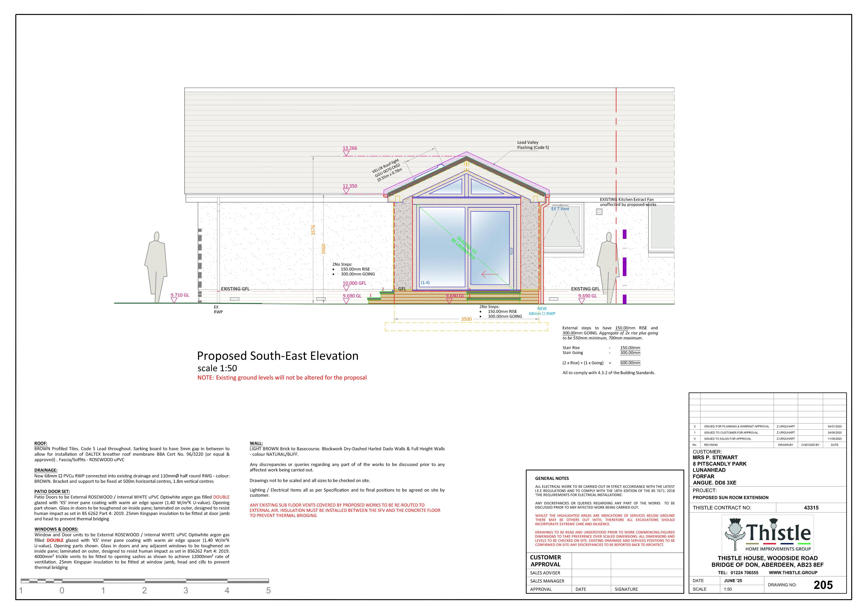The image size is (868, 614).
Task: Click the EX RWP label
Action: click(x=218, y=310)
